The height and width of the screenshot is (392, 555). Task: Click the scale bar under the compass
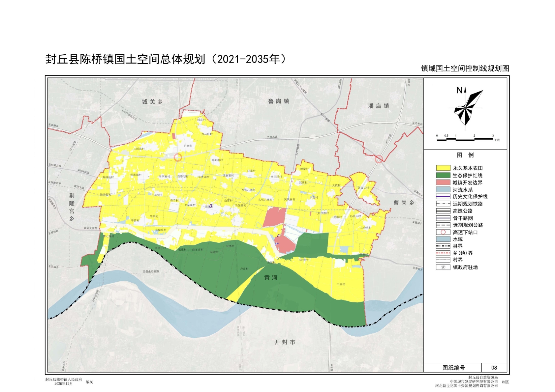pos(465,139)
